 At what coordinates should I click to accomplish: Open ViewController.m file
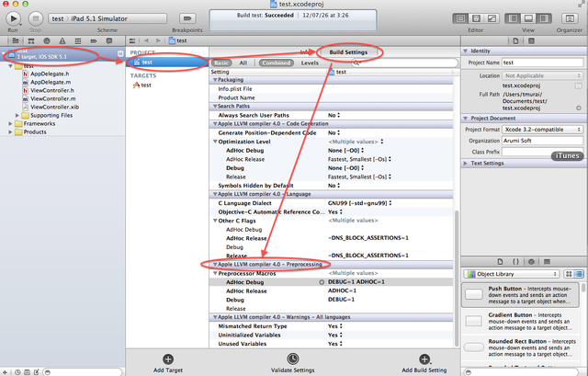click(x=53, y=98)
